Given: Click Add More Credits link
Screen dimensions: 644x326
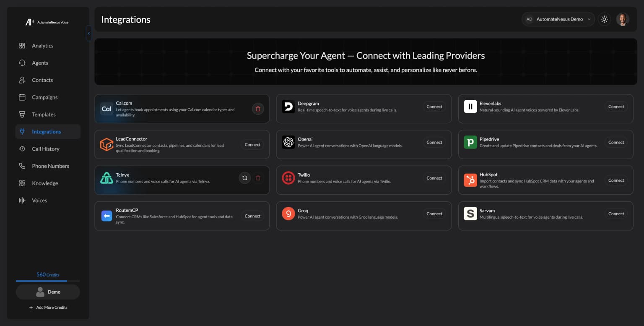Looking at the screenshot, I should coord(48,308).
